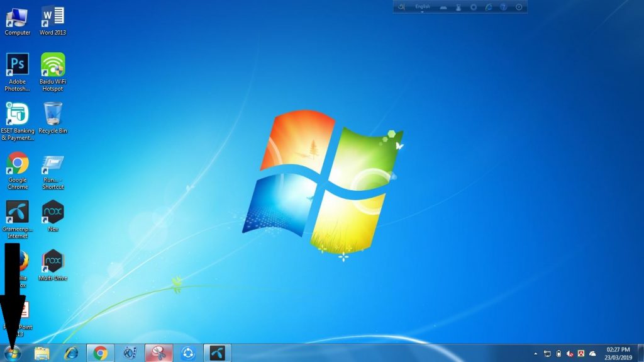This screenshot has height=362, width=644.
Task: Open the muted volume tray icon
Action: (570, 354)
